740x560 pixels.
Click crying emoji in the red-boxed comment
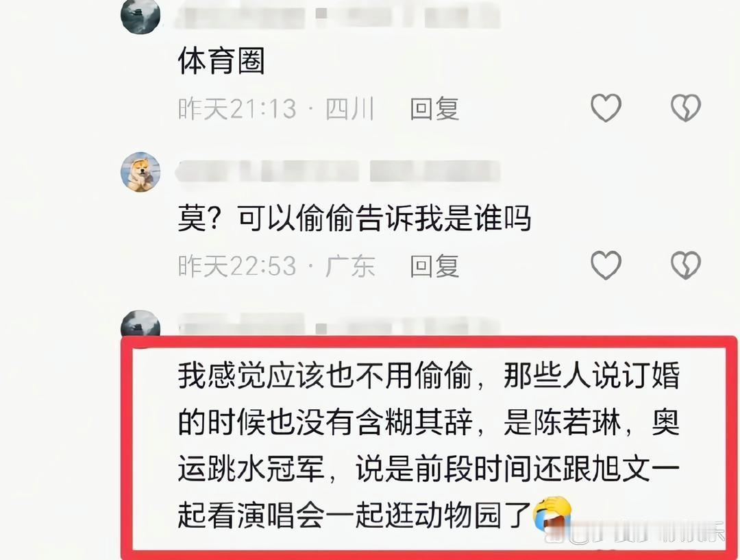(x=552, y=515)
